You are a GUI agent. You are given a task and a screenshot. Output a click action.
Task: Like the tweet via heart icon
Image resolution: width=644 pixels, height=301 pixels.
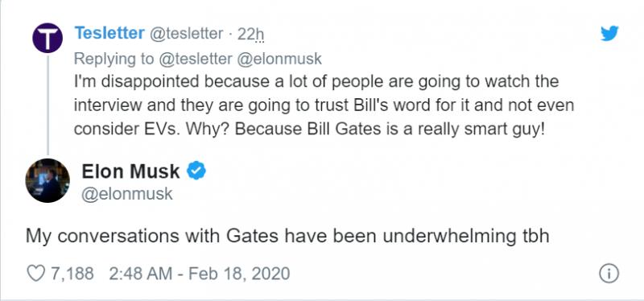[x=35, y=274]
